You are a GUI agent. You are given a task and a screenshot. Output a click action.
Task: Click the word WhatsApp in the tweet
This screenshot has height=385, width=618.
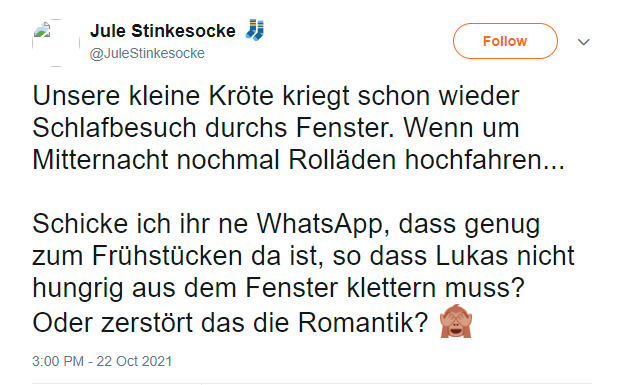tap(320, 224)
